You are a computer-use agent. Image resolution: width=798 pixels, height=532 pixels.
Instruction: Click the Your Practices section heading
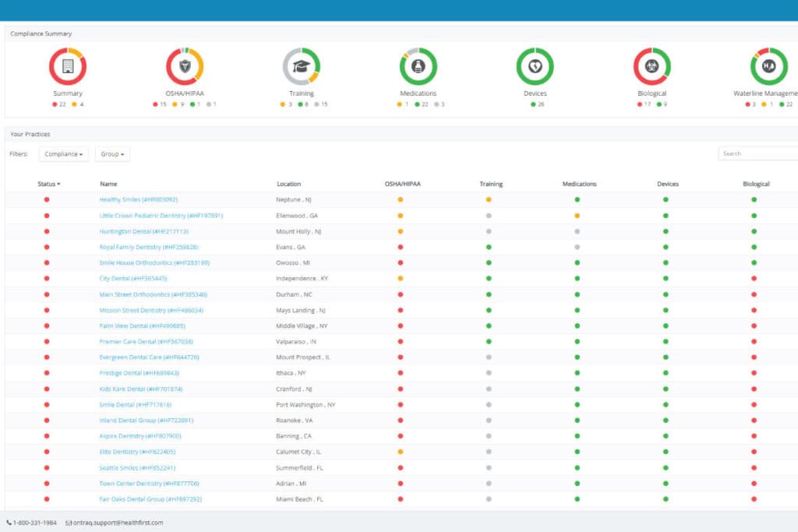(30, 134)
